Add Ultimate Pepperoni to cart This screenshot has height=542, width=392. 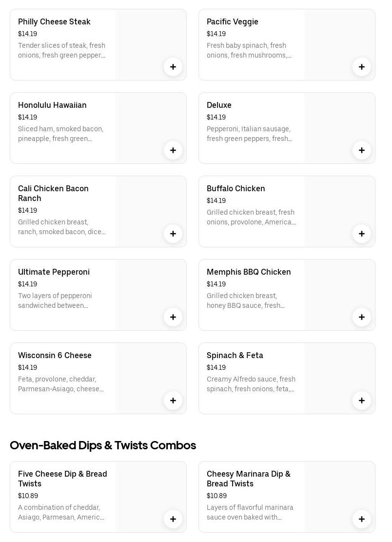(173, 317)
